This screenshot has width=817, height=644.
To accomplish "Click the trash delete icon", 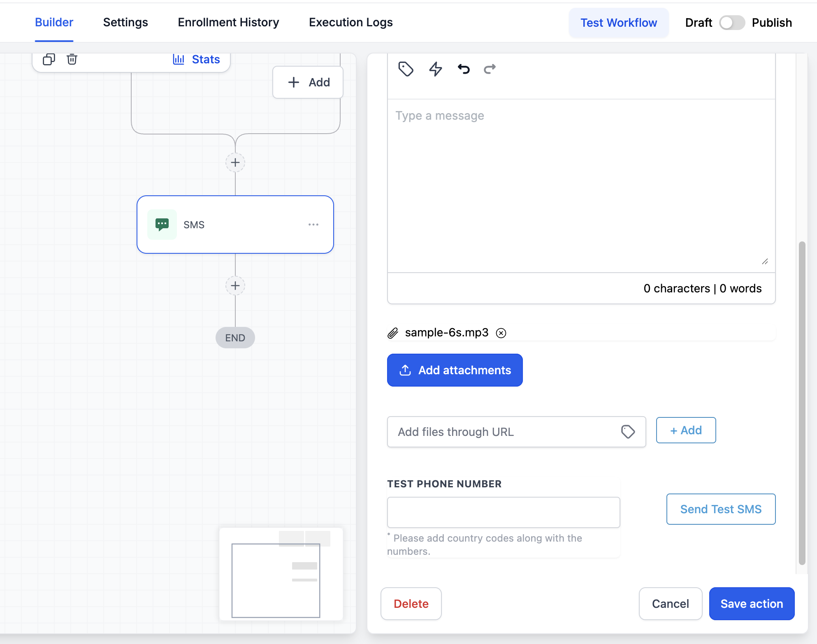I will tap(72, 60).
